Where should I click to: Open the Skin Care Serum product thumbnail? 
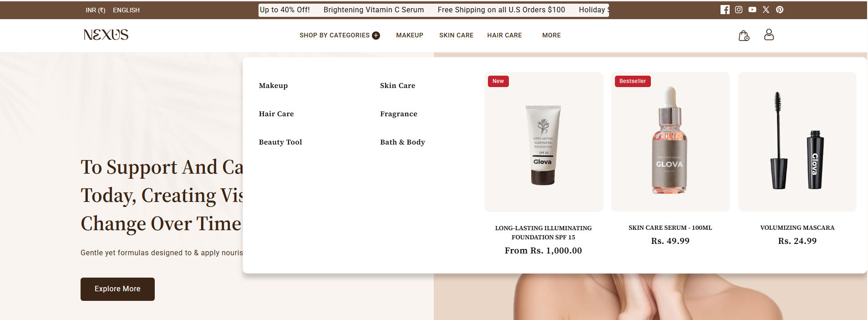[x=670, y=142]
